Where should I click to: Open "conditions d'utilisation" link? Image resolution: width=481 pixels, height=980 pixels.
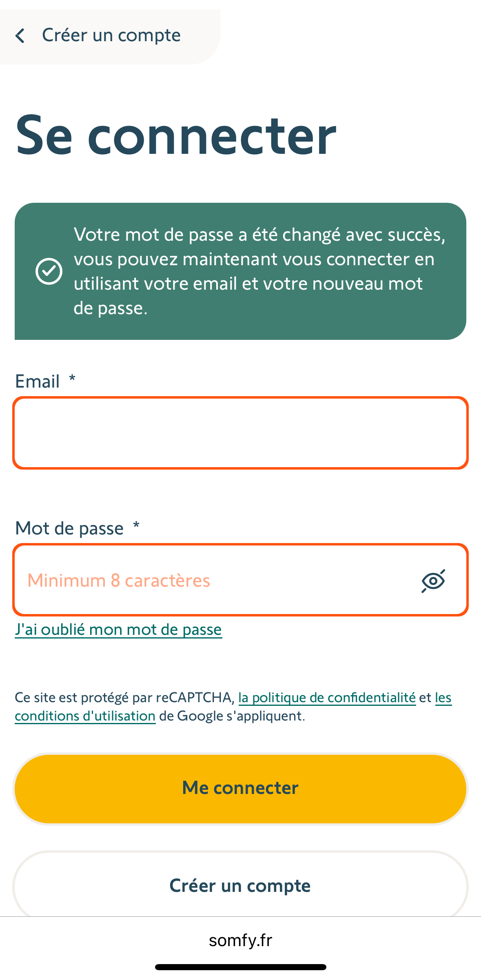coord(85,716)
